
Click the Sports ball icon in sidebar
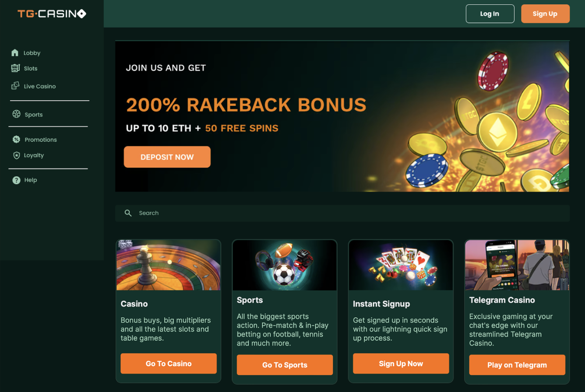pyautogui.click(x=16, y=115)
